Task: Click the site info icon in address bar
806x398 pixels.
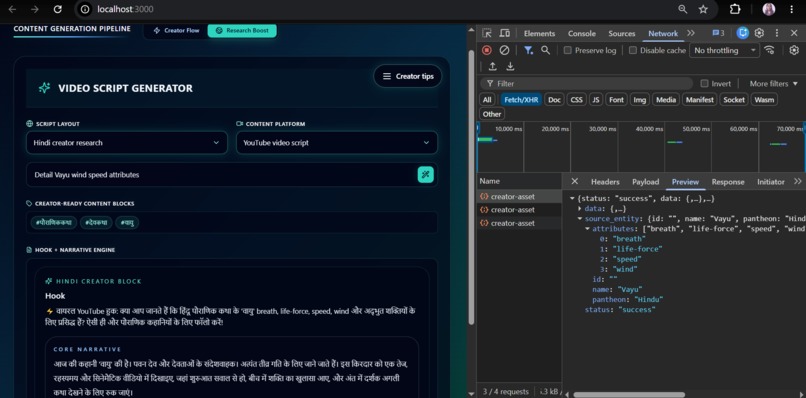Action: tap(85, 9)
